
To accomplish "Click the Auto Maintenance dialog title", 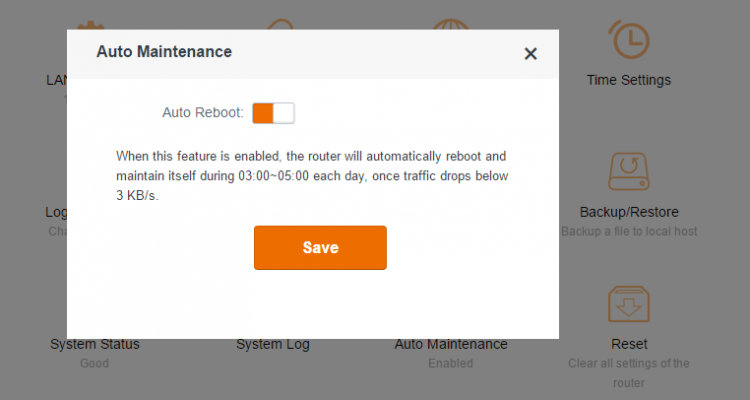I will (164, 51).
